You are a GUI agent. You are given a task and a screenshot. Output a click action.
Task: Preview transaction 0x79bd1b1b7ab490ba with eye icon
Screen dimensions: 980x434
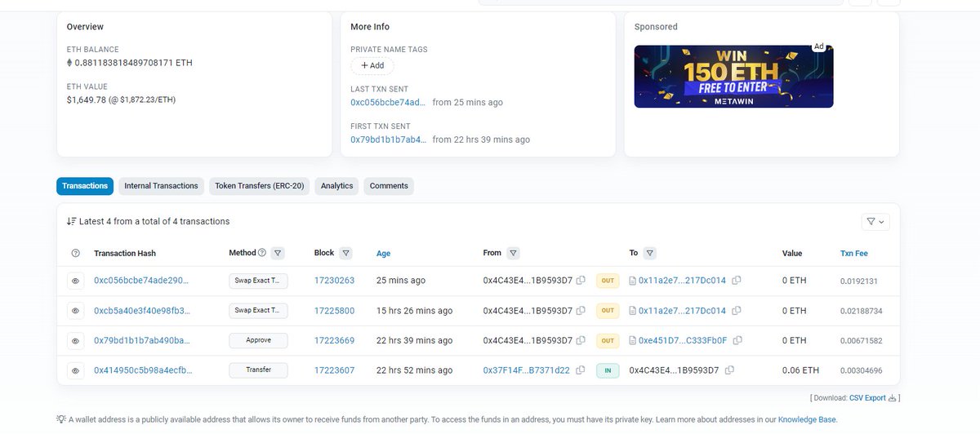pos(75,340)
